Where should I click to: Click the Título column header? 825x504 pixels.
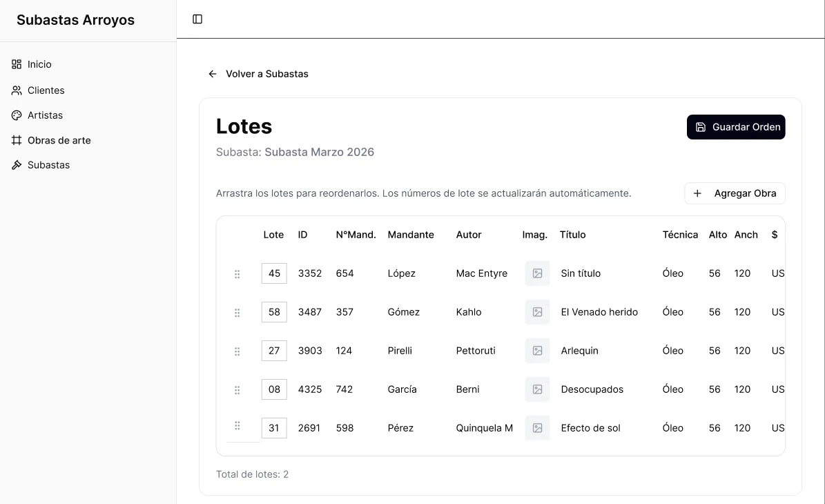tap(572, 235)
